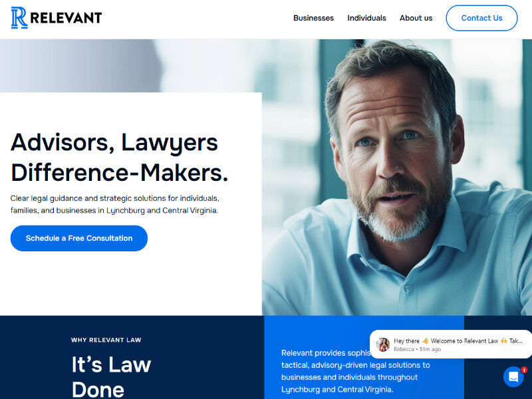Click the blue Relevant provides description panel
Screen dimensions: 532x399
[x=364, y=357]
